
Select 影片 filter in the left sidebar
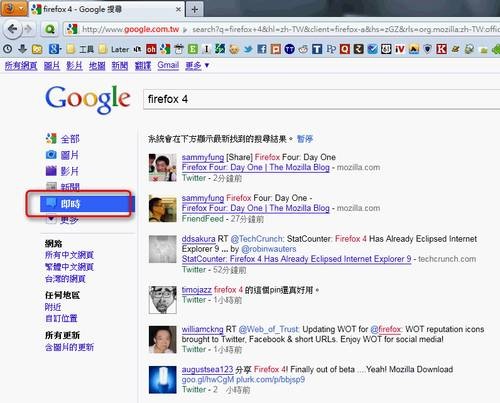63,171
